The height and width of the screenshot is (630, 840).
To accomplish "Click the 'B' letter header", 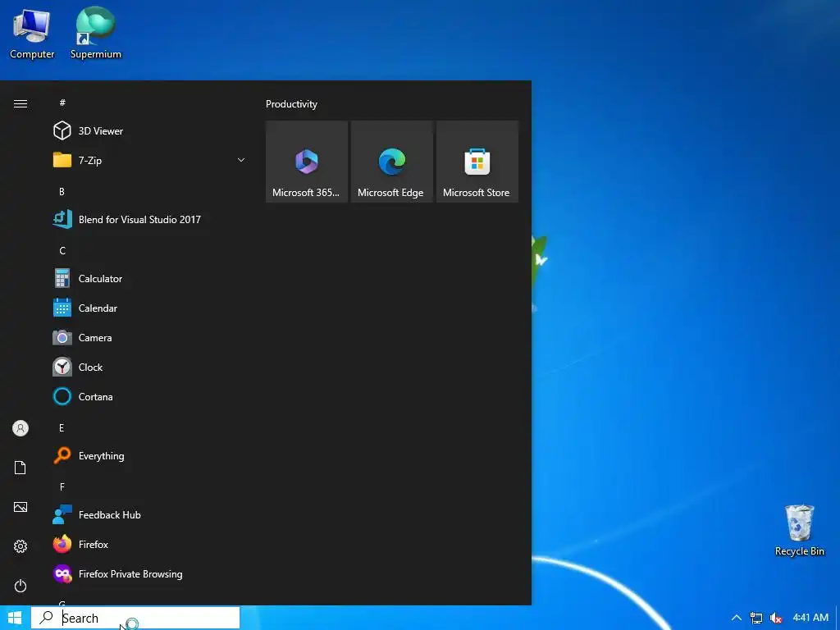I will pos(62,192).
